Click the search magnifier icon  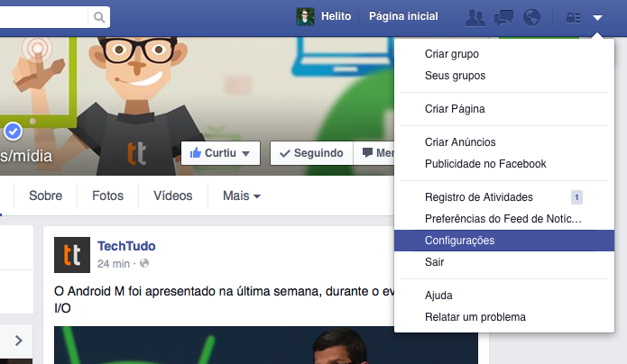(x=97, y=17)
